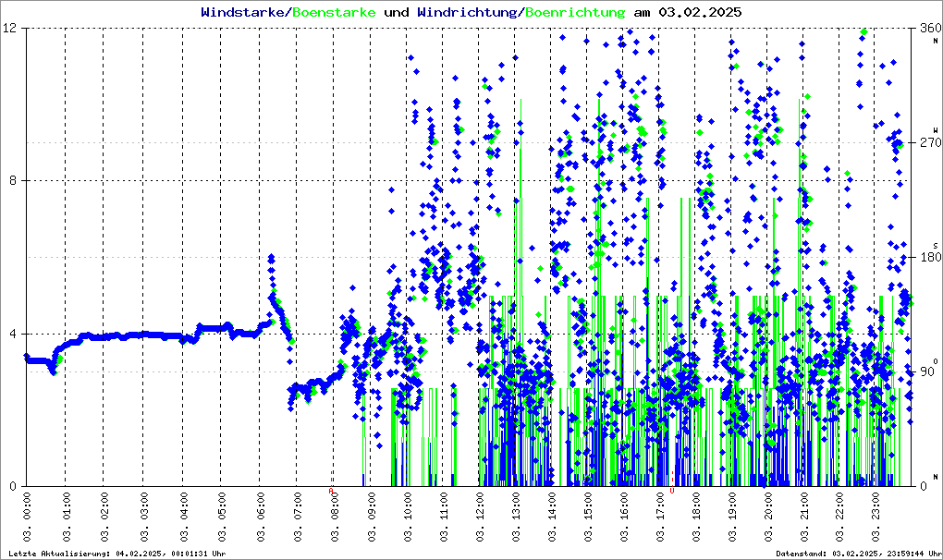The height and width of the screenshot is (560, 943).
Task: Click time label '03. 02:00'
Action: coord(104,517)
